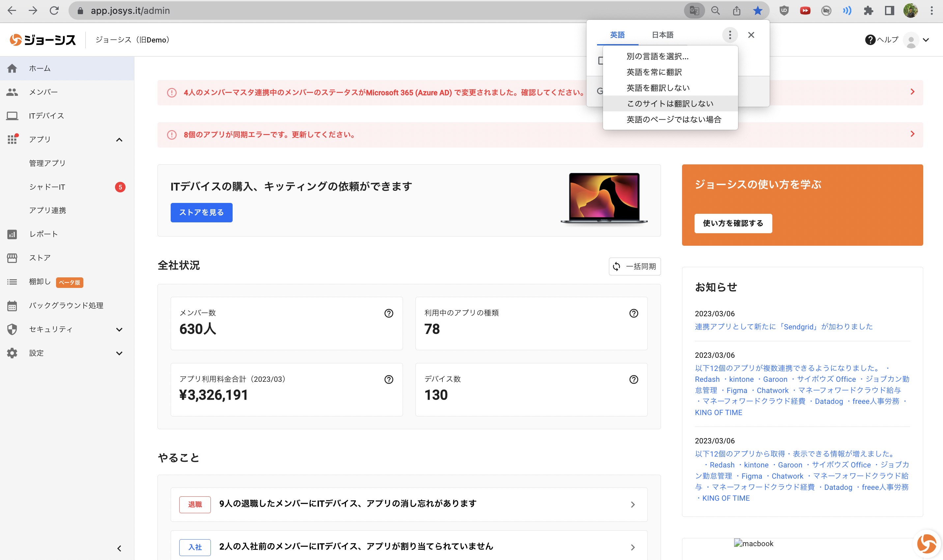
Task: Switch to the 日本語 tab
Action: pyautogui.click(x=663, y=34)
